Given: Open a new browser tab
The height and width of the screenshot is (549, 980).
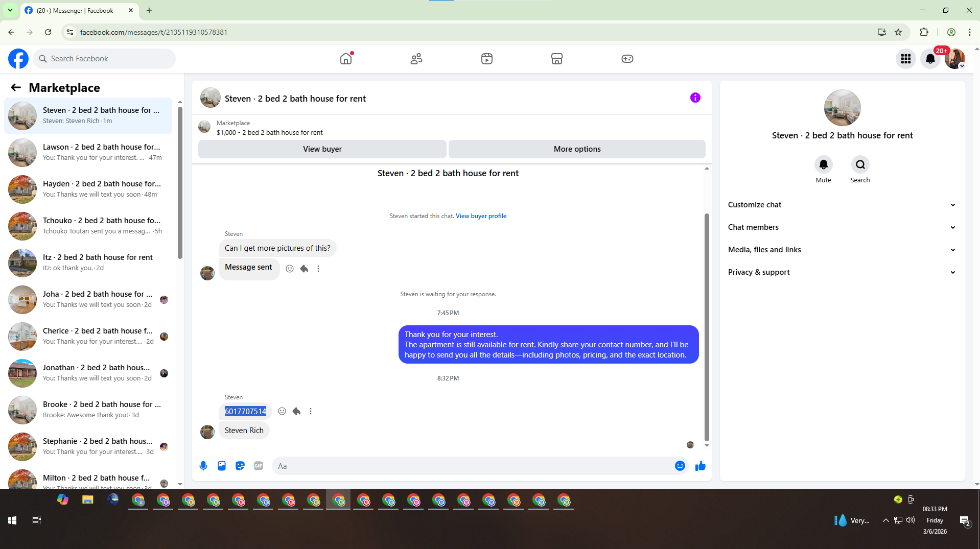Looking at the screenshot, I should point(149,10).
